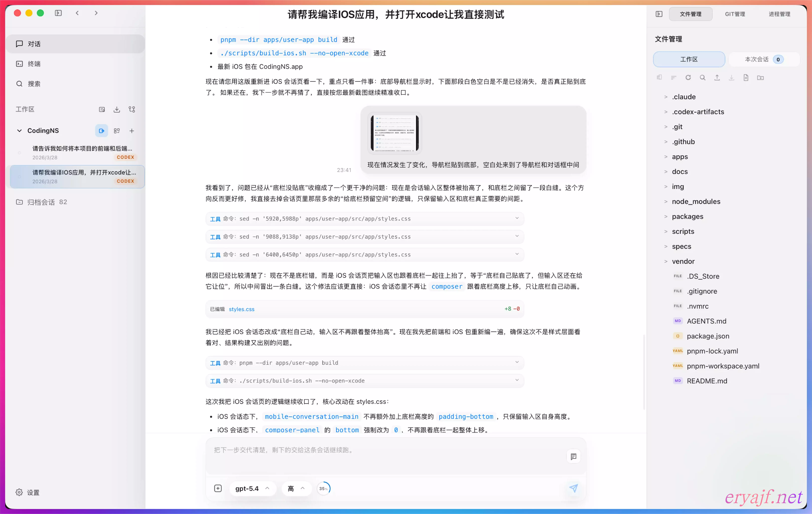Viewport: 812px width, 514px height.
Task: Click the mobile-conversation-main code link
Action: tap(312, 417)
